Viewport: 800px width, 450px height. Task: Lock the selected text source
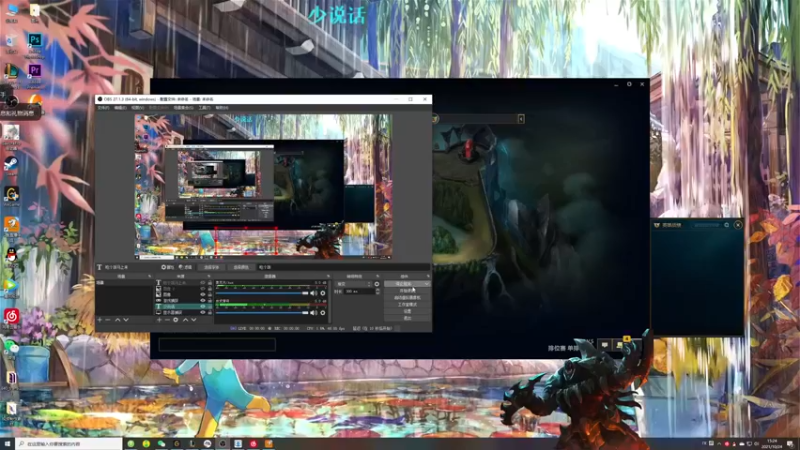(x=210, y=306)
